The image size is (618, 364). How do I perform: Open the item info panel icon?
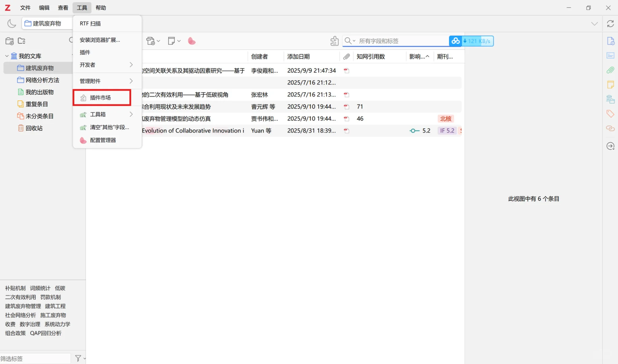coord(610,41)
